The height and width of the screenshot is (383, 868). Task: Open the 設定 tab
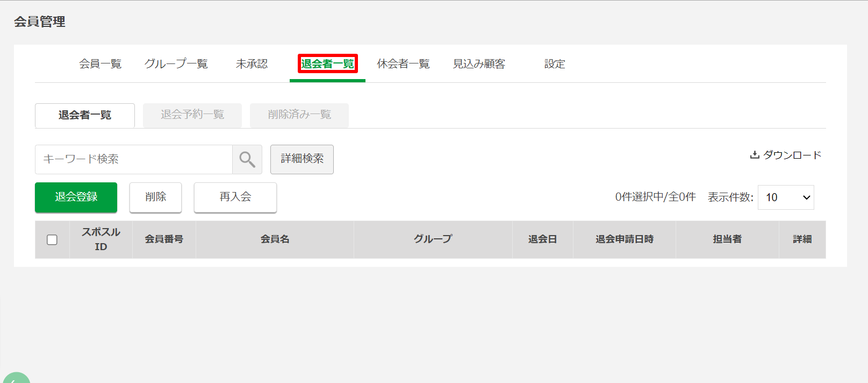(555, 64)
